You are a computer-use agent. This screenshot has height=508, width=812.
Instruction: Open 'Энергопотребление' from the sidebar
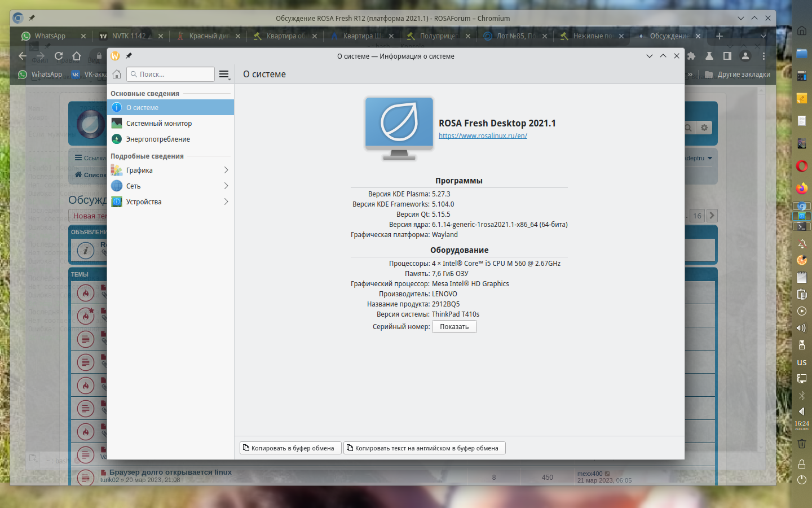pyautogui.click(x=170, y=139)
